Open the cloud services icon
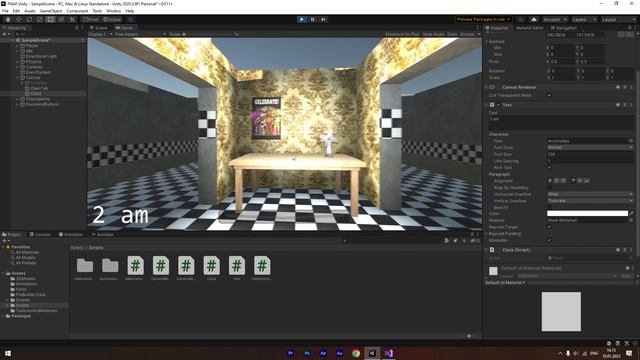640x360 pixels. [x=534, y=19]
